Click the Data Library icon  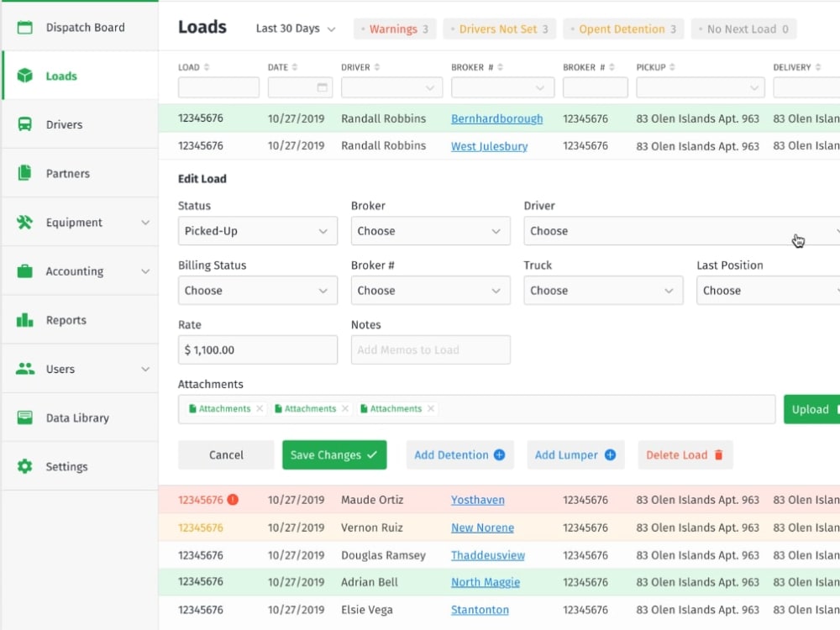[24, 417]
